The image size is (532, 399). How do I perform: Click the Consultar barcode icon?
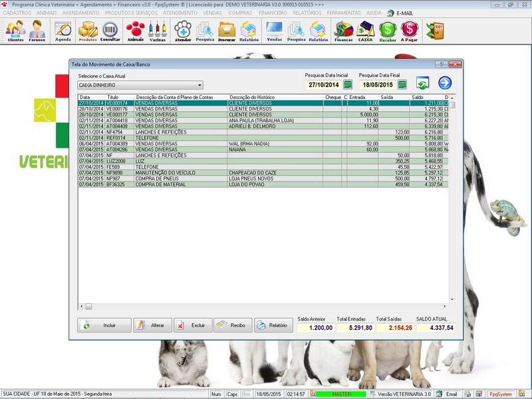coord(110,31)
